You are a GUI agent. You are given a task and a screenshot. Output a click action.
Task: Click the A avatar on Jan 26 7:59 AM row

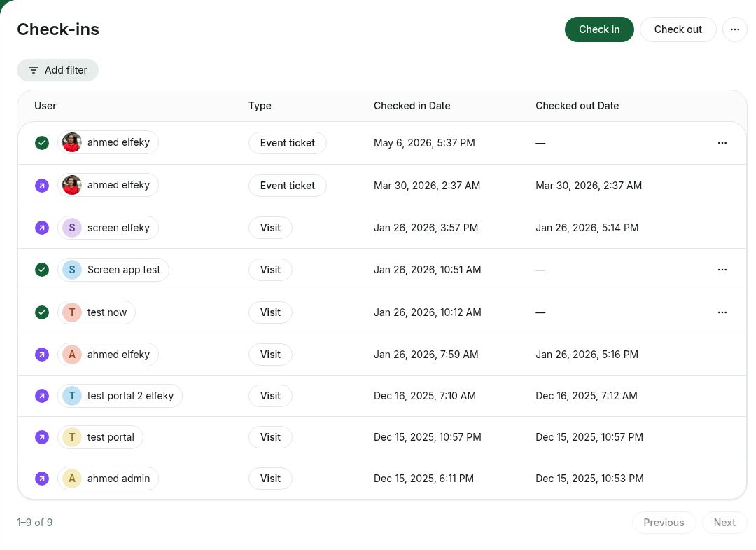tap(72, 355)
